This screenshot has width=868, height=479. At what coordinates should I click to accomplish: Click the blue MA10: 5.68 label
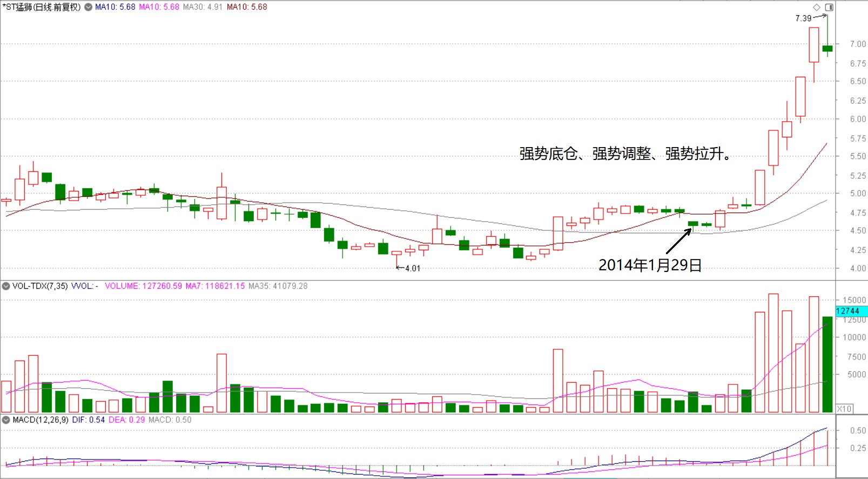point(115,7)
